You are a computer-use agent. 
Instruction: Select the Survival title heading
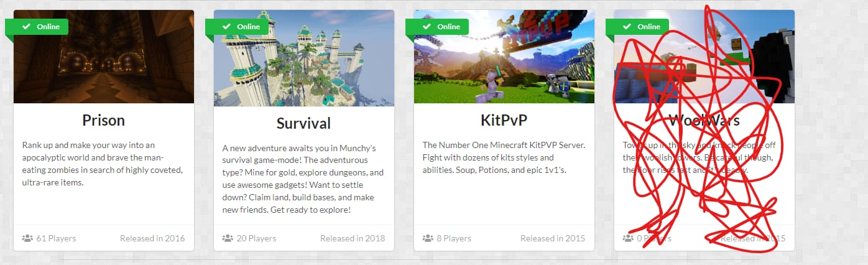tap(304, 123)
